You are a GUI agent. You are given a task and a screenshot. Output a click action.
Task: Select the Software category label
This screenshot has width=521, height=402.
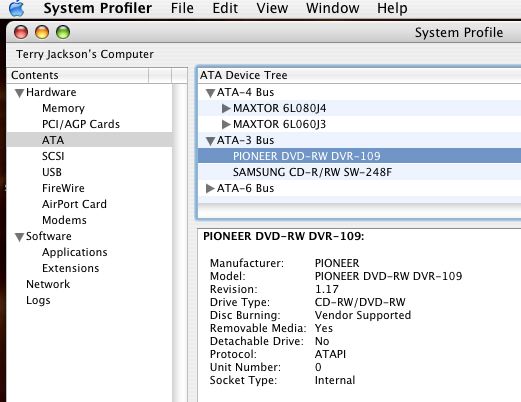click(49, 236)
